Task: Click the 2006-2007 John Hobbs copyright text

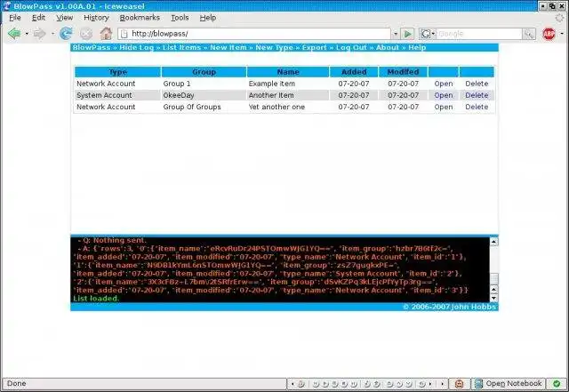Action: [450, 307]
